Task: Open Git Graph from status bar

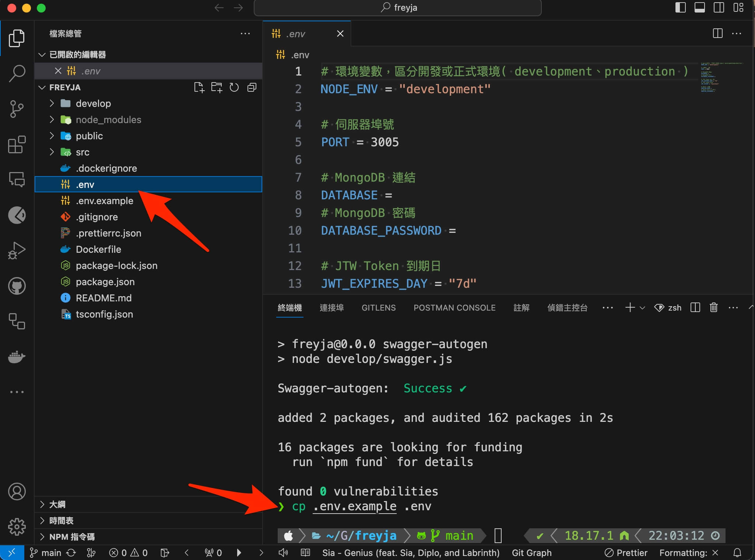Action: point(531,553)
